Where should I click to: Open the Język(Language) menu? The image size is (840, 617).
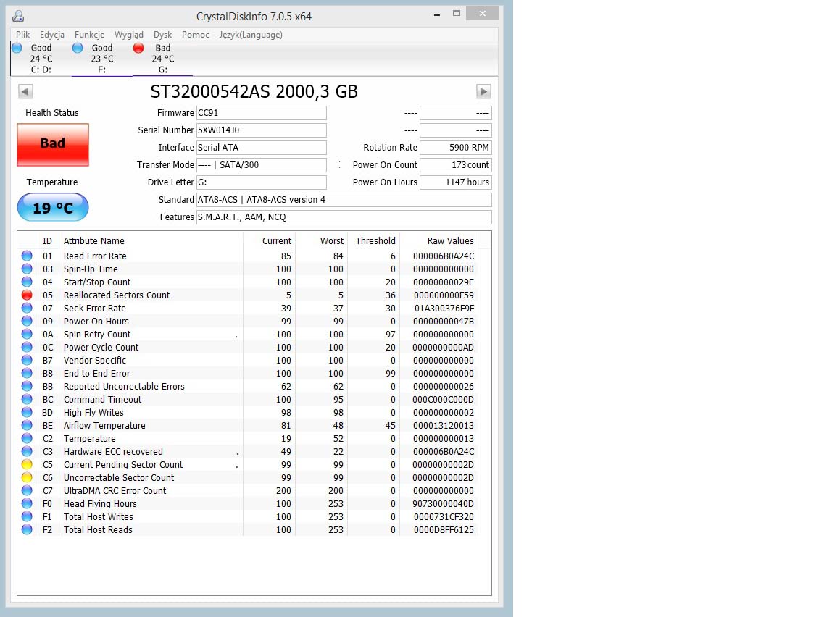[251, 35]
